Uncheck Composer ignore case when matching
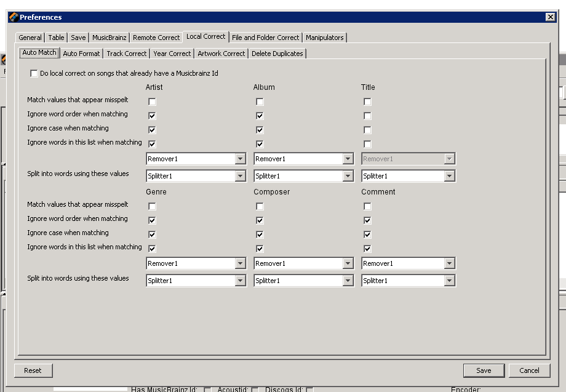The height and width of the screenshot is (392, 566). pyautogui.click(x=260, y=234)
